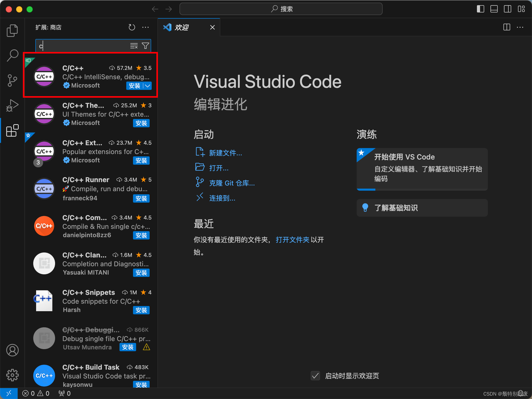Click errors and warnings status item
Viewport: 532px width, 399px height.
pyautogui.click(x=36, y=393)
